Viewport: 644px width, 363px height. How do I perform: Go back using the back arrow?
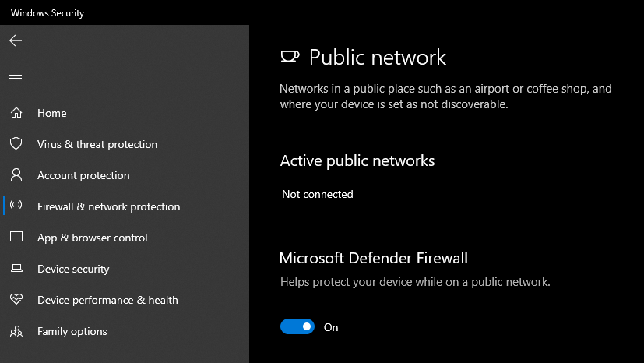16,41
